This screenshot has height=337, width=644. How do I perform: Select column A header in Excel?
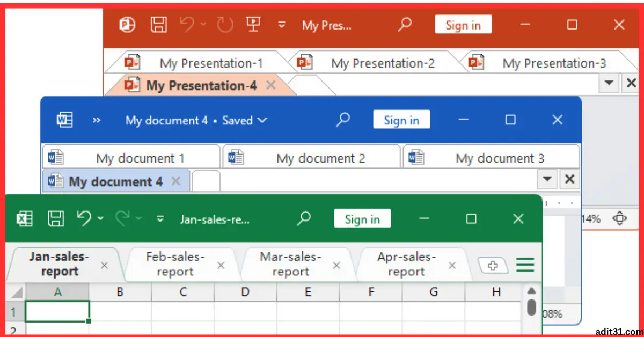tap(57, 292)
